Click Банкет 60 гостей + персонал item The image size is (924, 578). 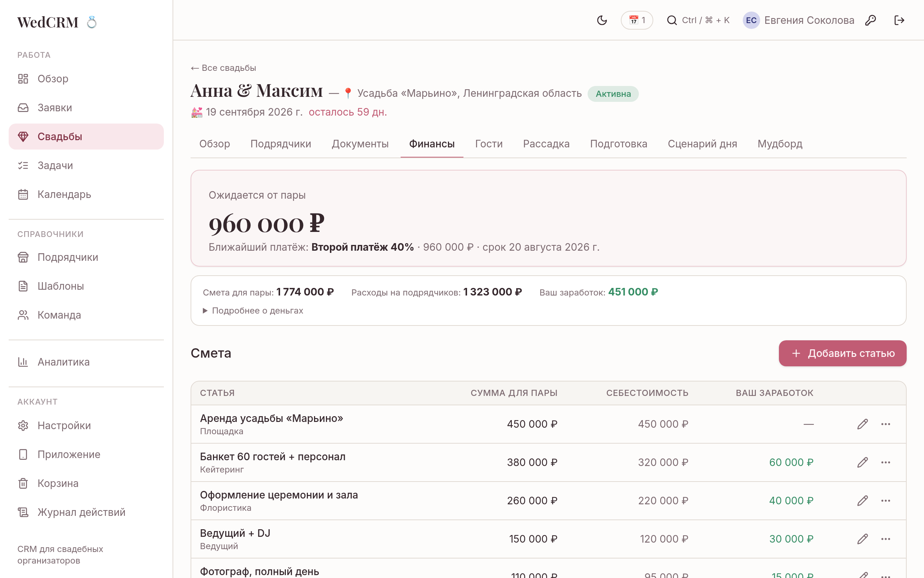[x=273, y=456]
